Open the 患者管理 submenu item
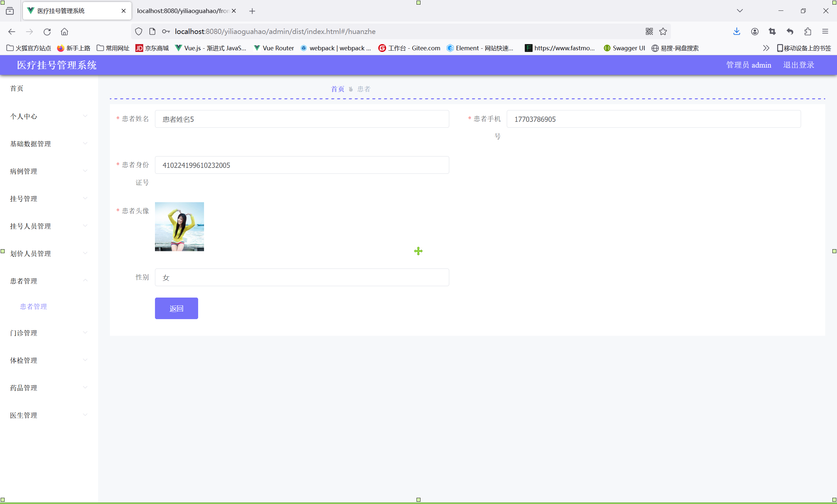The width and height of the screenshot is (837, 504). pyautogui.click(x=33, y=306)
